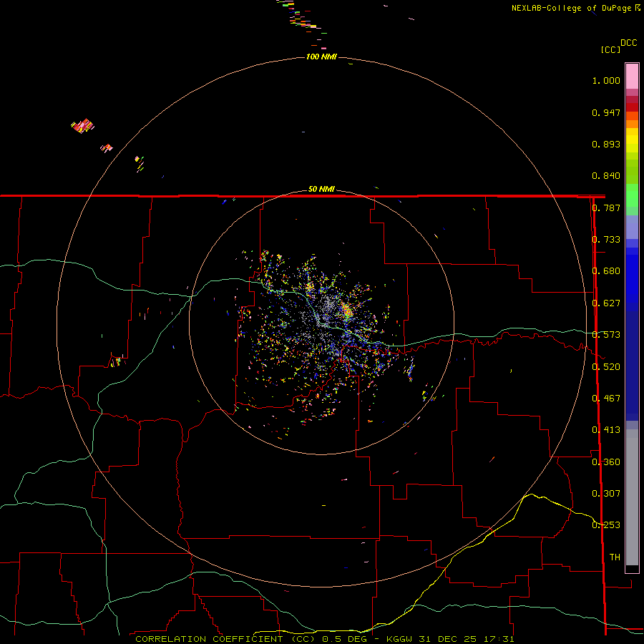Viewport: 644px width, 644px height.
Task: Click the large pink-red echo cluster outside the 100 NMI ring
Action: (x=82, y=126)
